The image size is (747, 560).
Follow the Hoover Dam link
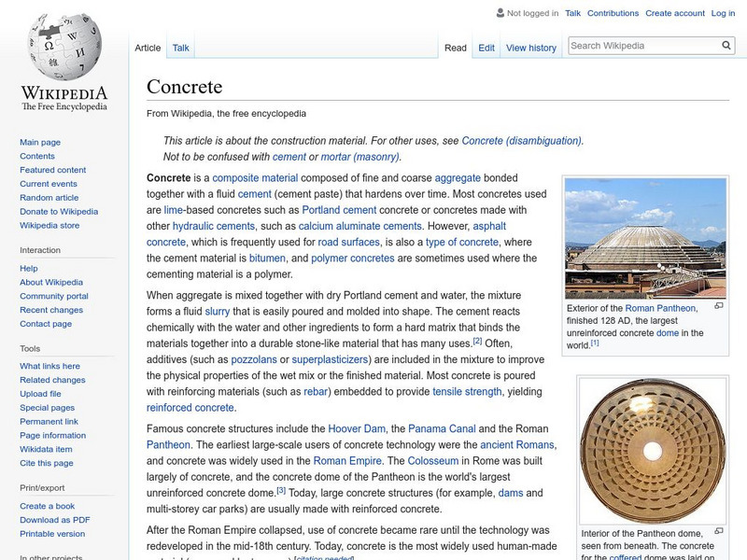(357, 429)
